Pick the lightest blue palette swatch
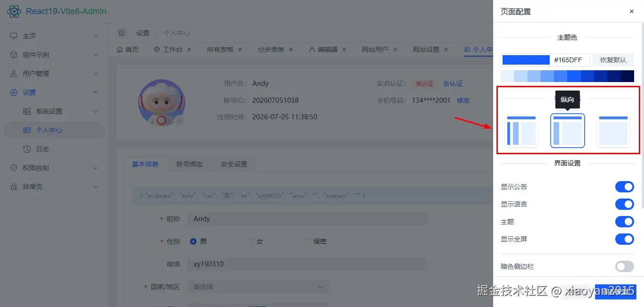This screenshot has width=644, height=307. point(507,76)
